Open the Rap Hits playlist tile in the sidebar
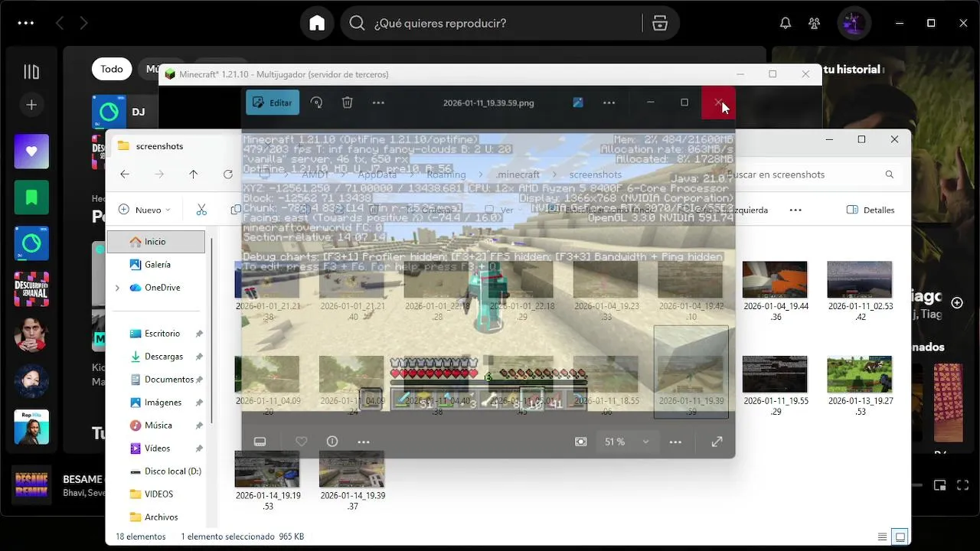The image size is (980, 551). 31,427
